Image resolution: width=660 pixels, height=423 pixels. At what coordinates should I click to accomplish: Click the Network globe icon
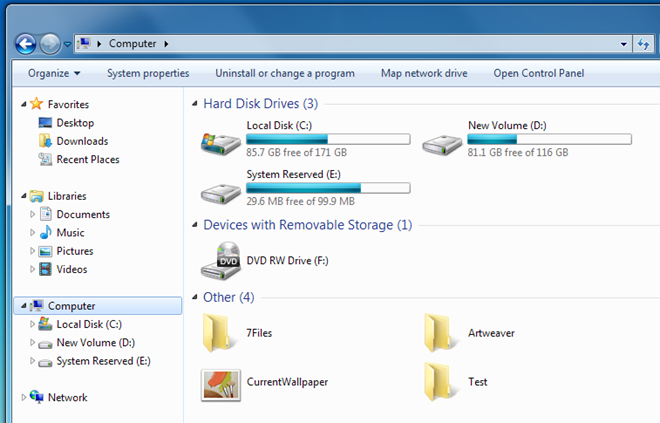pyautogui.click(x=37, y=396)
